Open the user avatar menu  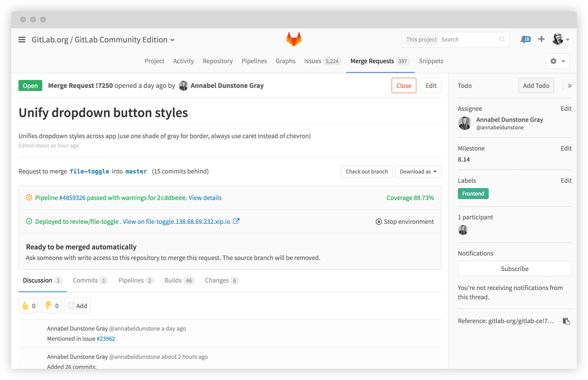click(561, 39)
